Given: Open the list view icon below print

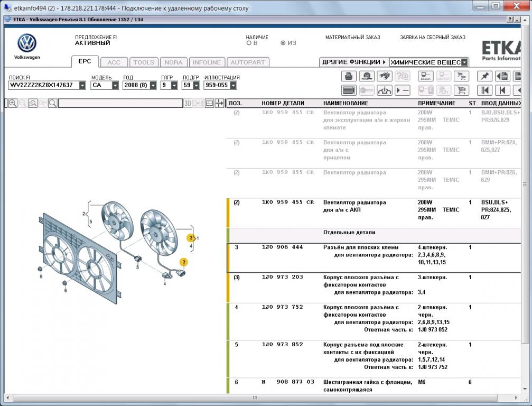Looking at the screenshot, I should 349,90.
